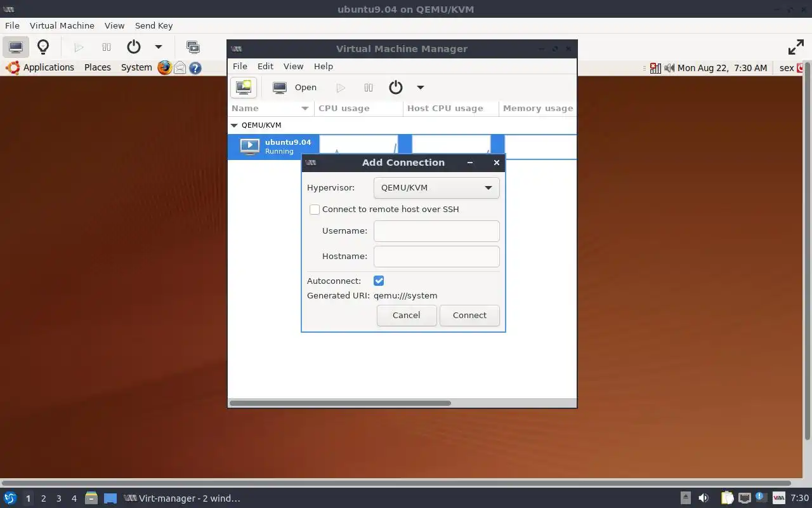Switch to workspace 4

[74, 498]
